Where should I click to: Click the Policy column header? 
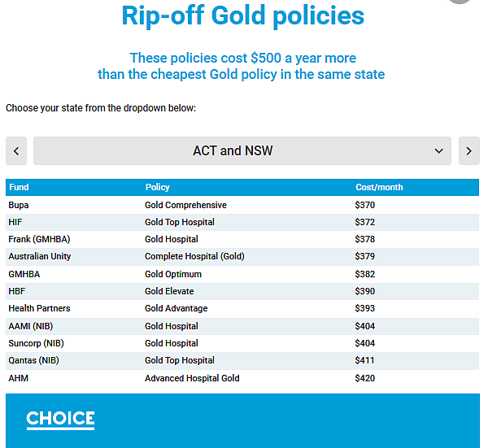[x=158, y=187]
